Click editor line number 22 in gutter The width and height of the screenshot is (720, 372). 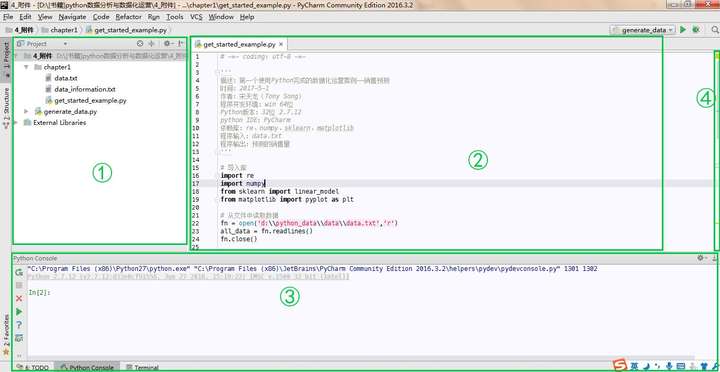(196, 223)
